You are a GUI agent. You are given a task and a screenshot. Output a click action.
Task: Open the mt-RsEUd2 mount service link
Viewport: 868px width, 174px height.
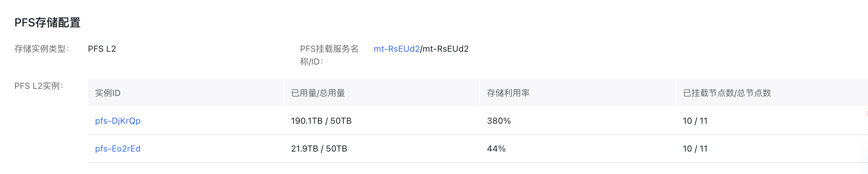[396, 49]
